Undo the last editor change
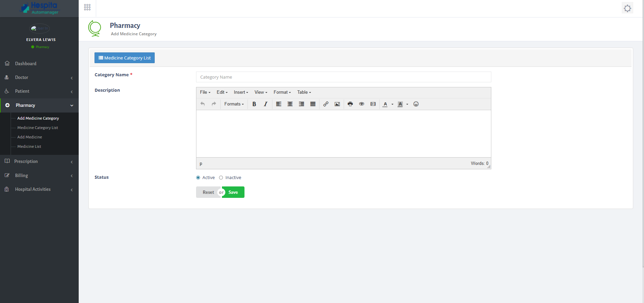Image resolution: width=644 pixels, height=303 pixels. [x=202, y=104]
